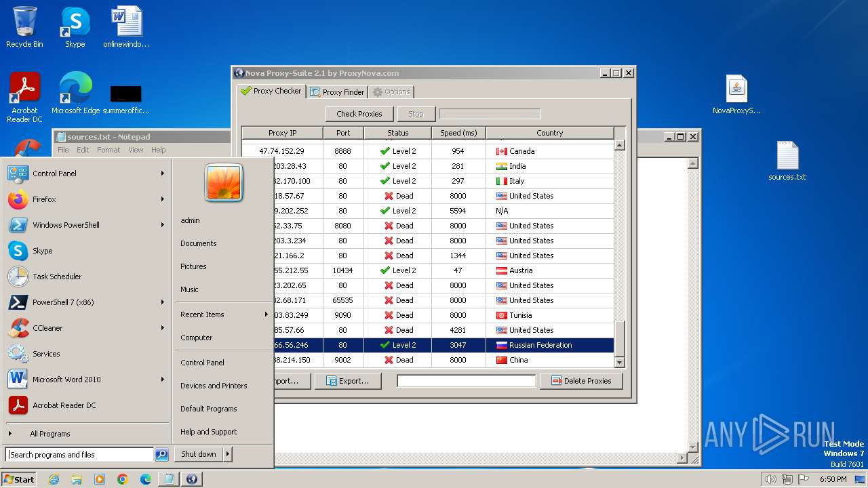This screenshot has width=868, height=488.
Task: Open the Nova Proxy-Suite taskbar button
Action: point(192,479)
